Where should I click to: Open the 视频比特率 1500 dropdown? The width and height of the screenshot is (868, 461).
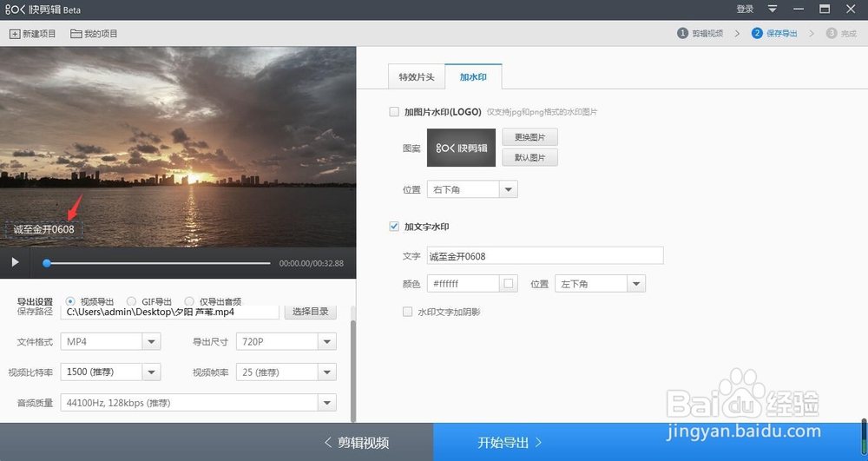tap(111, 372)
